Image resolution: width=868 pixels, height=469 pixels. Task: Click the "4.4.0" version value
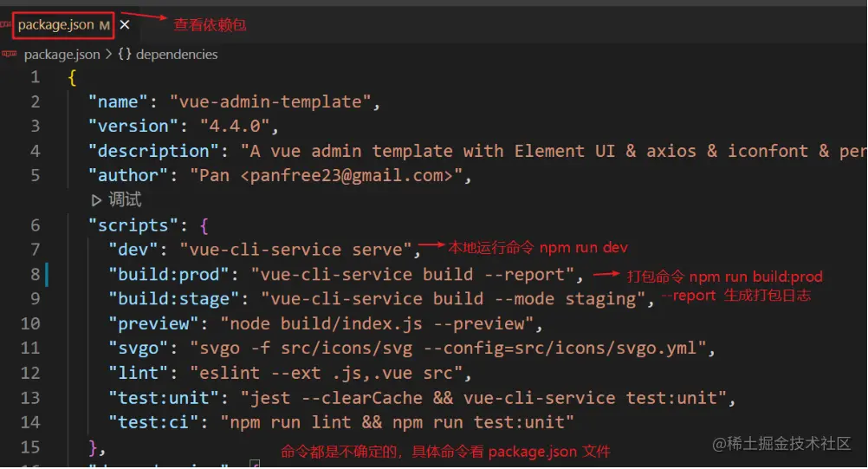point(235,127)
